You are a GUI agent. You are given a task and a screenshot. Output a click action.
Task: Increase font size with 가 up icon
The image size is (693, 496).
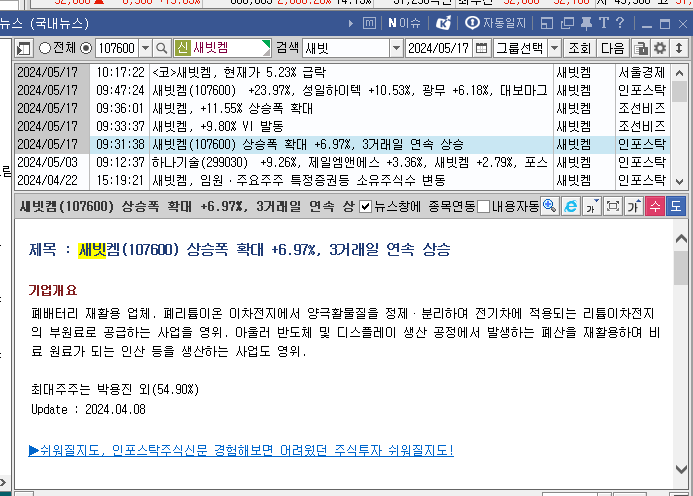634,206
